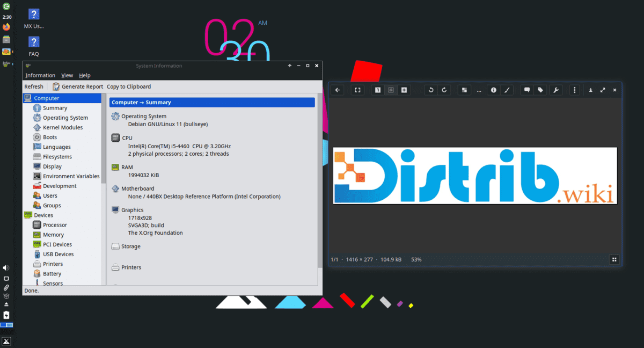This screenshot has width=644, height=348.
Task: Select Languages in the sidebar
Action: tap(56, 147)
